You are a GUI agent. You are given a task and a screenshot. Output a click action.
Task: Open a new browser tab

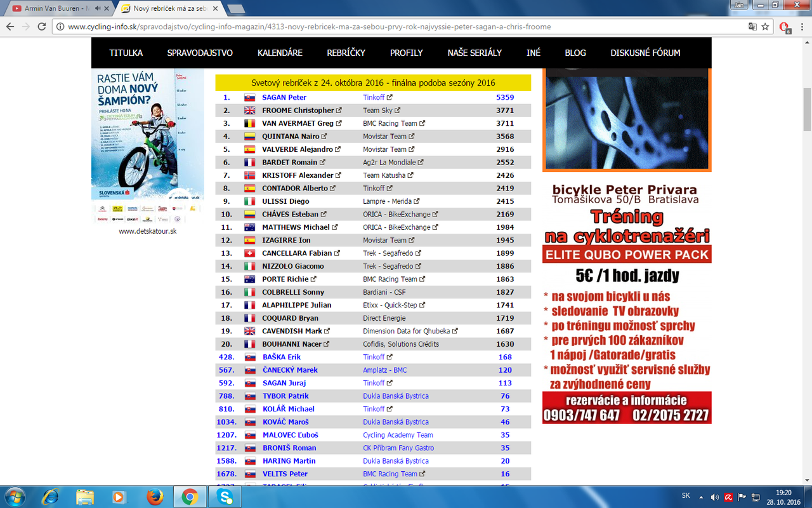236,9
